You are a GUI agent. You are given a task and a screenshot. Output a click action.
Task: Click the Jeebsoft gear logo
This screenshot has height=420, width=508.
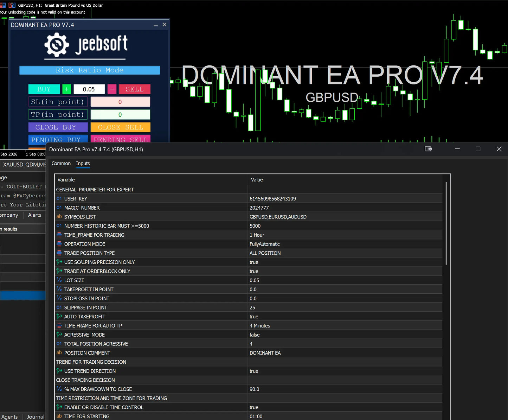[57, 45]
